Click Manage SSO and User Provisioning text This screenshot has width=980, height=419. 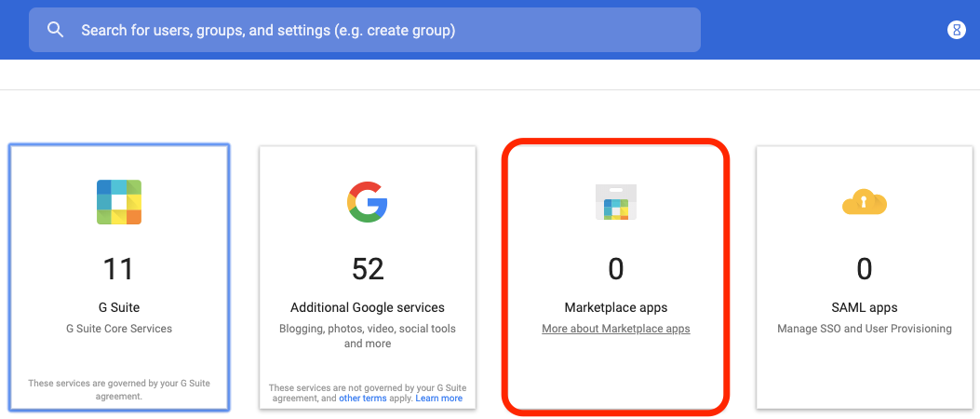865,329
